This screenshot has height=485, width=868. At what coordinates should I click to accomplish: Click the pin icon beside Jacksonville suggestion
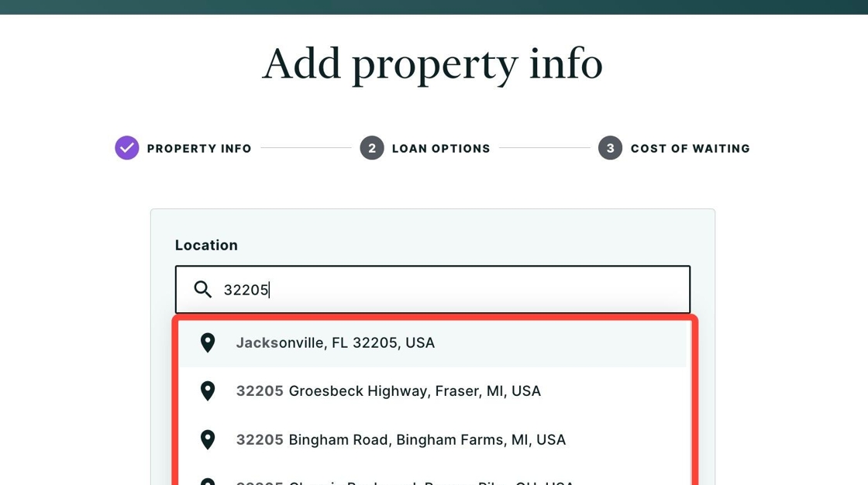pos(208,342)
